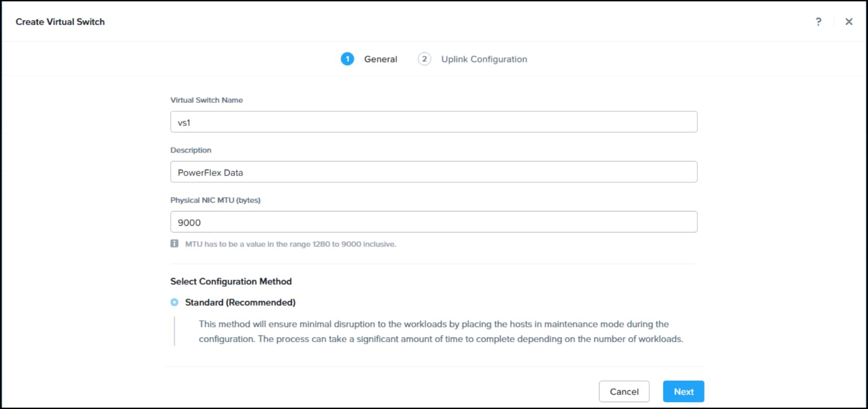This screenshot has width=868, height=409.
Task: Click the Description field label
Action: coord(191,150)
